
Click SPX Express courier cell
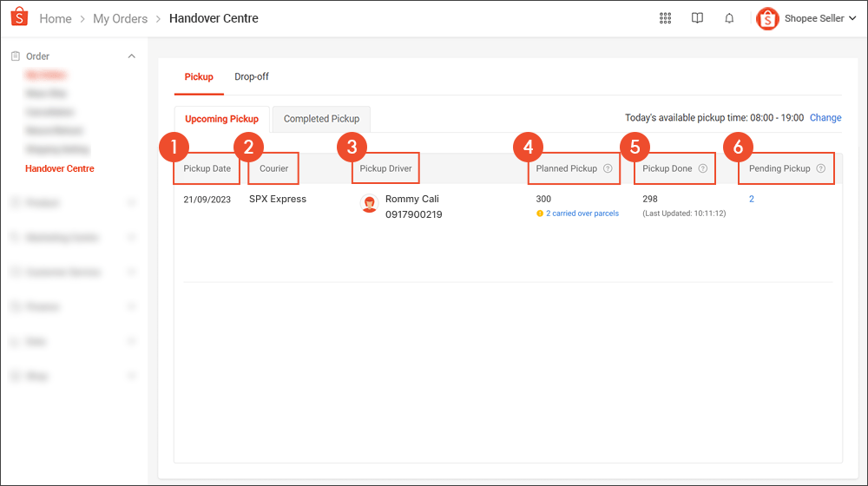[x=278, y=200]
